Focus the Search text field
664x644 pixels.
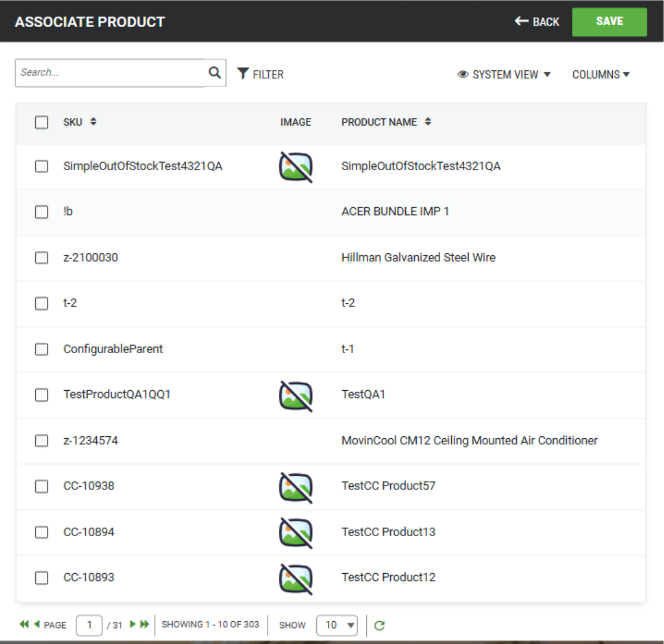pos(111,73)
